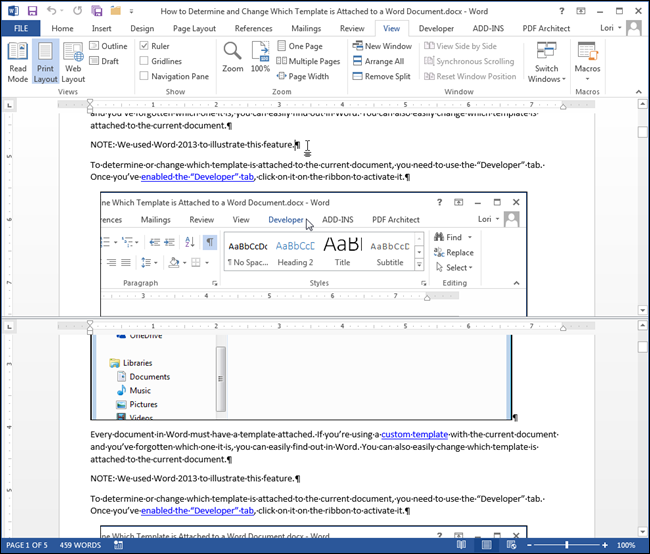Switch to the Page Layout tab
This screenshot has width=650, height=554.
[194, 29]
